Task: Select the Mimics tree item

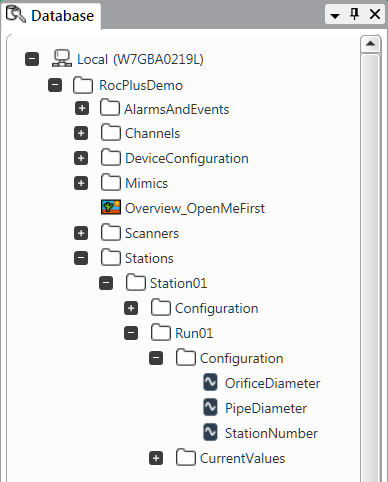Action: click(x=146, y=183)
